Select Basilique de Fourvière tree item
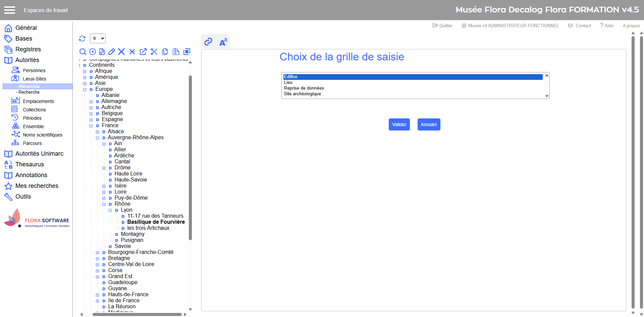This screenshot has width=644, height=317. 156,222
